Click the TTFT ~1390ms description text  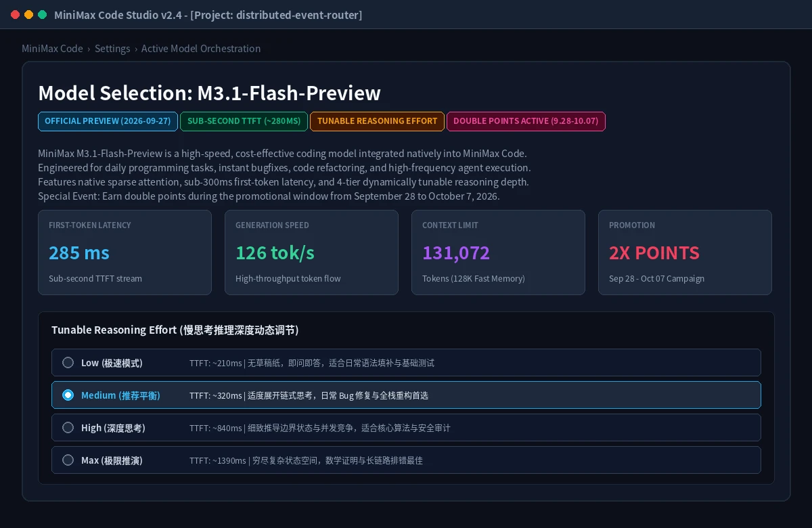(x=306, y=460)
